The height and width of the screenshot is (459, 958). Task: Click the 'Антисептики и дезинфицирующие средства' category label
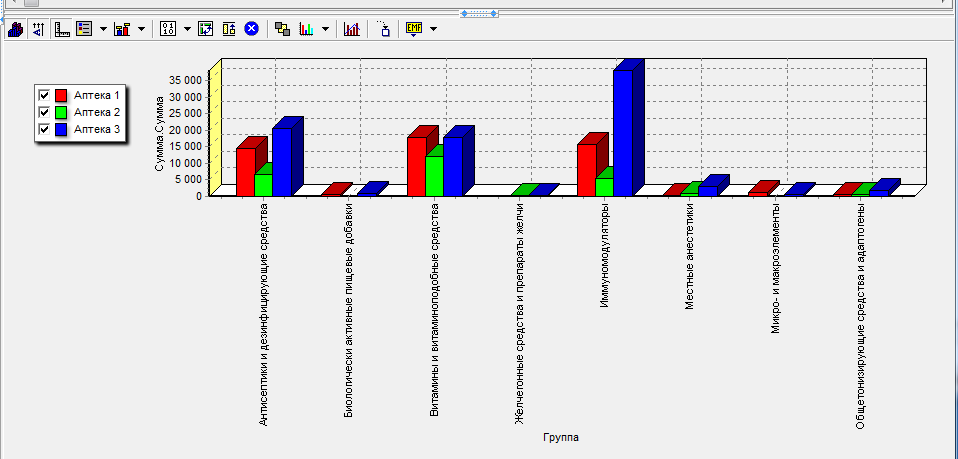[x=264, y=314]
